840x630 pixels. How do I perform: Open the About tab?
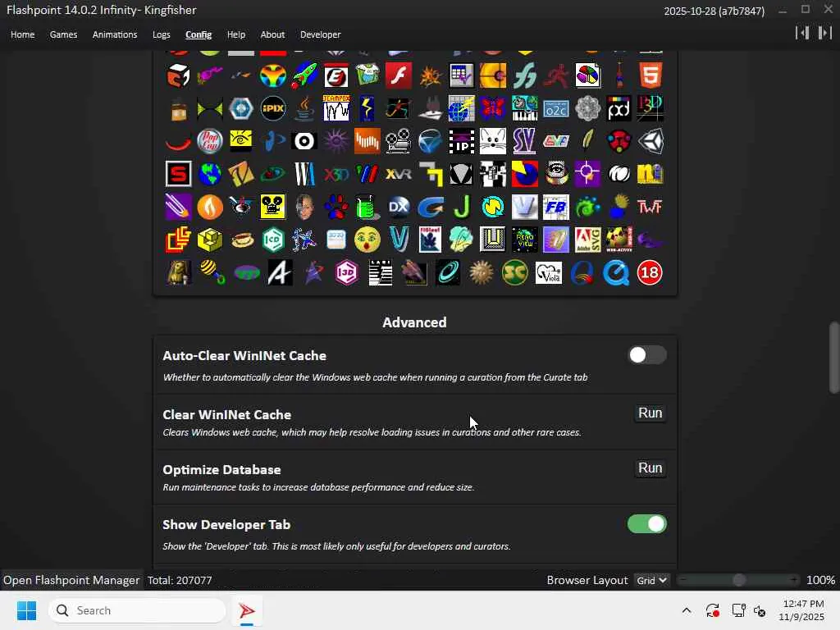tap(272, 34)
